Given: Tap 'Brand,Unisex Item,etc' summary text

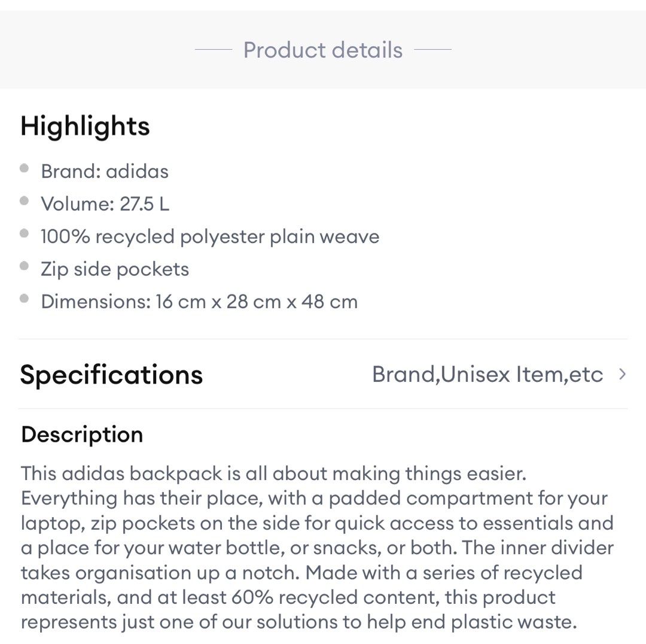Looking at the screenshot, I should click(487, 374).
